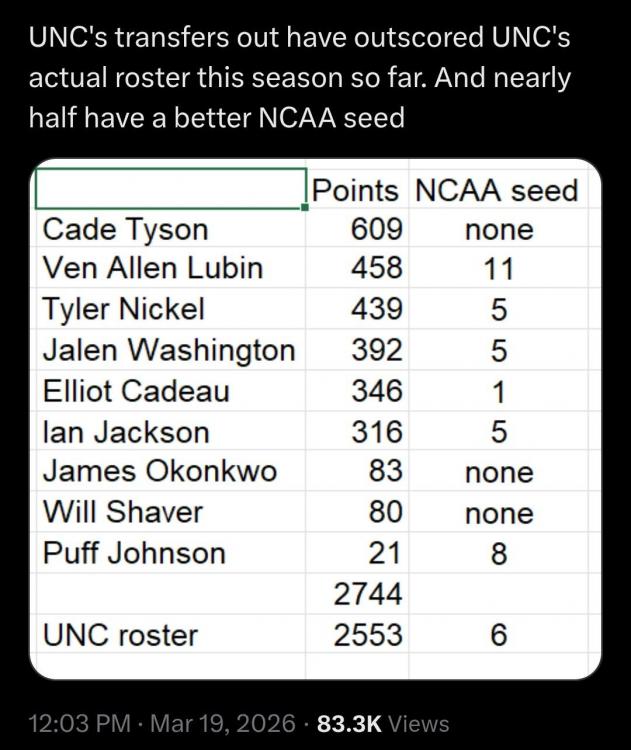This screenshot has height=750, width=631.
Task: Click Tyler Nickel's points value 439
Action: coord(377,311)
